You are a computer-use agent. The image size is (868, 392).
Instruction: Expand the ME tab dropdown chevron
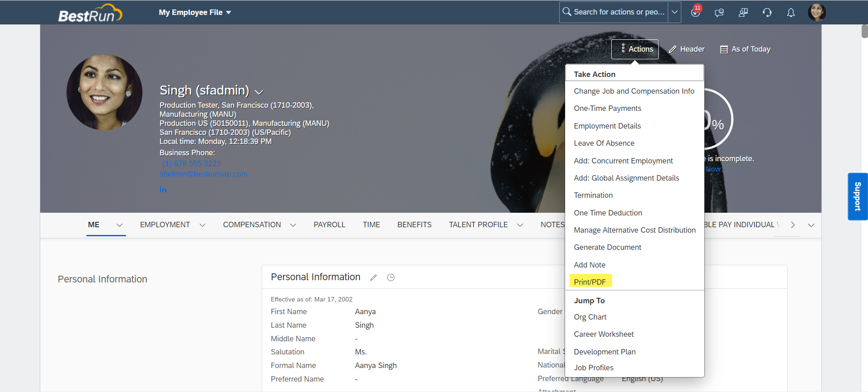point(119,225)
